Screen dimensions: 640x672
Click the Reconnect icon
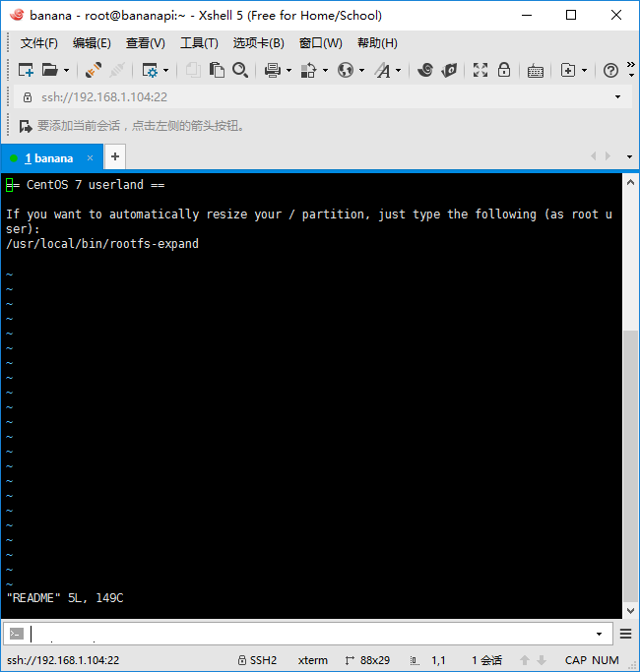[94, 70]
